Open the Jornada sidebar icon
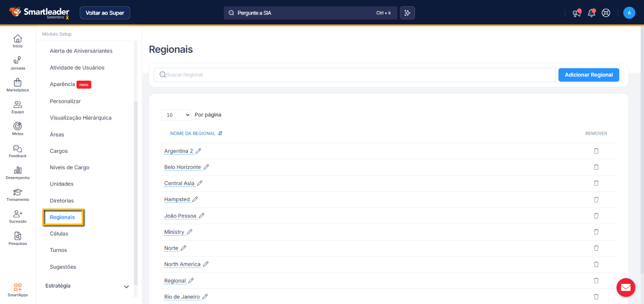Viewport: 644px width, 304px height. click(18, 60)
